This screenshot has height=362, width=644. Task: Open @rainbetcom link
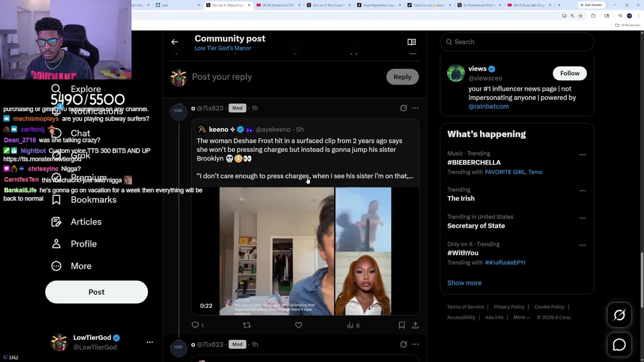pyautogui.click(x=489, y=107)
